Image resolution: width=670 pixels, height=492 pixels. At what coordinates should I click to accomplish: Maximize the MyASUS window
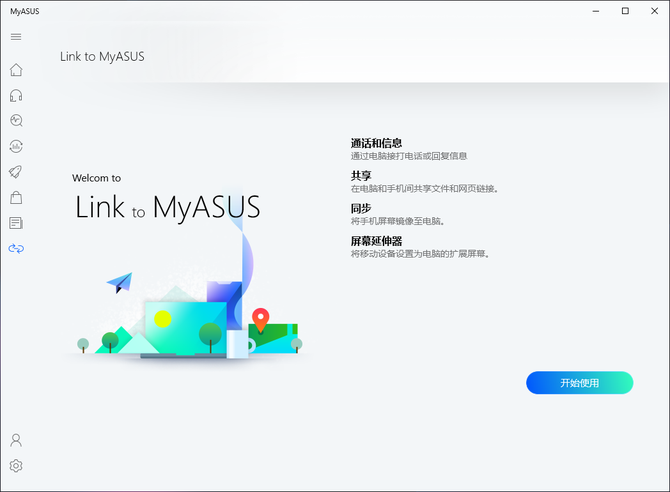pos(625,11)
